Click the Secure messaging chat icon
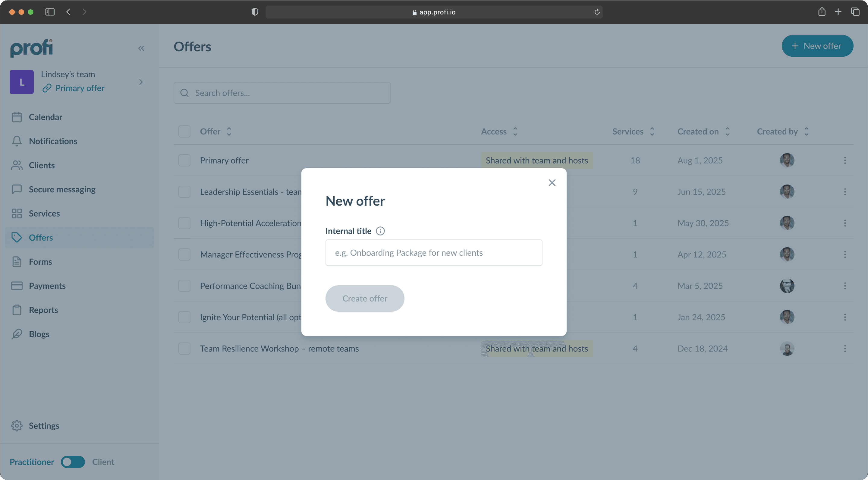Image resolution: width=868 pixels, height=480 pixels. (17, 189)
